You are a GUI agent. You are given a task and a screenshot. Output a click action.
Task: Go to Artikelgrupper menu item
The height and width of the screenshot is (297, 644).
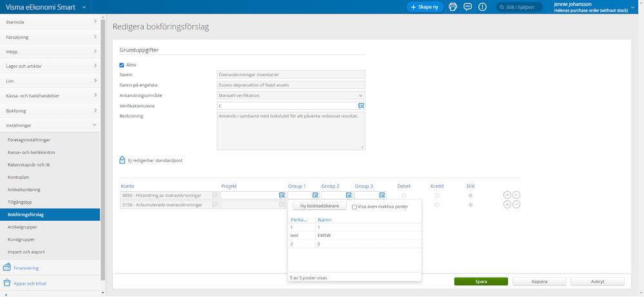[21, 227]
